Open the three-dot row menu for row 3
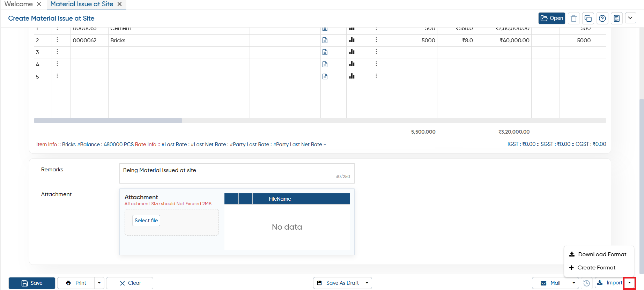Image resolution: width=644 pixels, height=290 pixels. point(57,52)
